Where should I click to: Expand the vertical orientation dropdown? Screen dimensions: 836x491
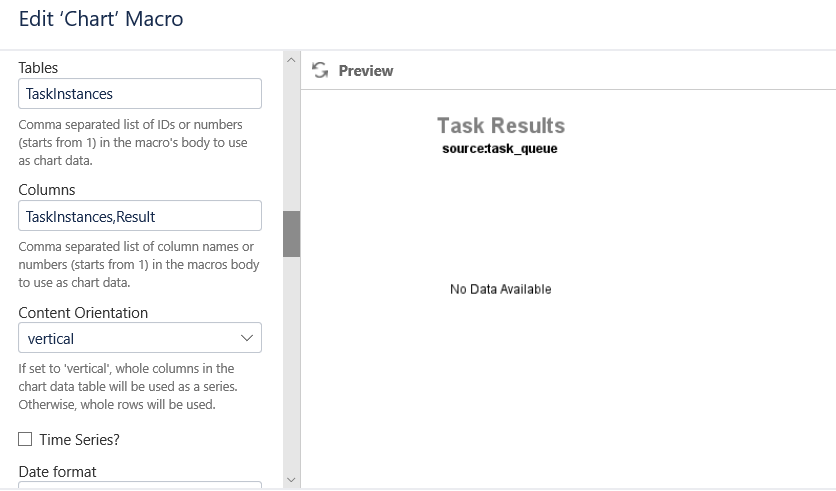point(140,337)
